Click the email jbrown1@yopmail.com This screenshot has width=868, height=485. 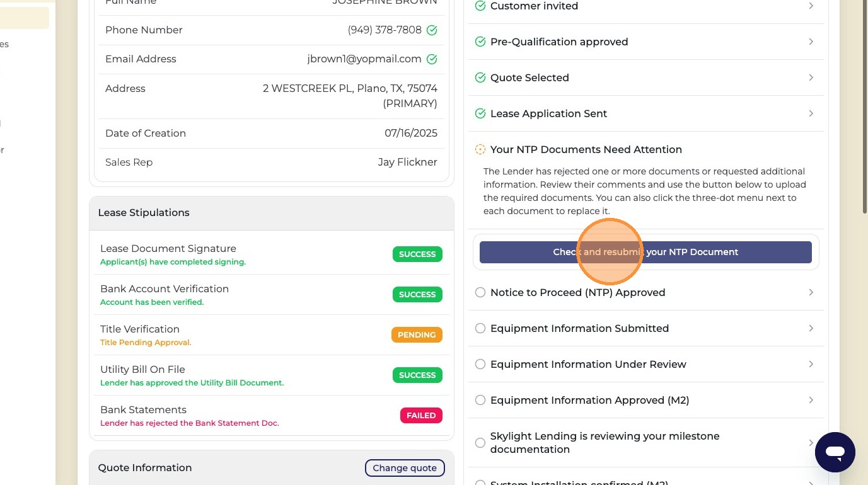pyautogui.click(x=364, y=59)
